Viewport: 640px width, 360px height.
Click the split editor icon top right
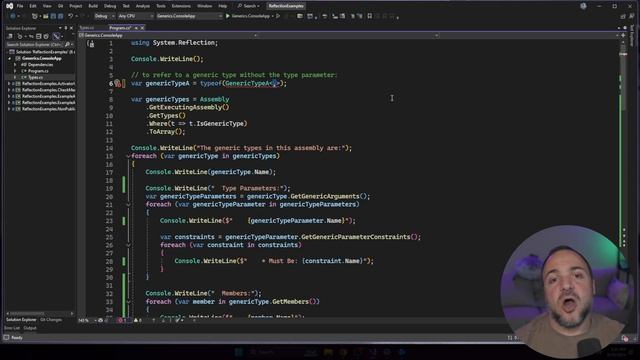click(623, 36)
